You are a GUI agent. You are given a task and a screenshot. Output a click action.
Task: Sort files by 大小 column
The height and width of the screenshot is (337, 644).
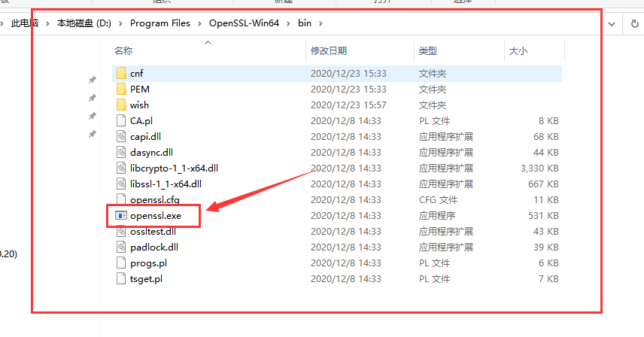click(x=518, y=51)
